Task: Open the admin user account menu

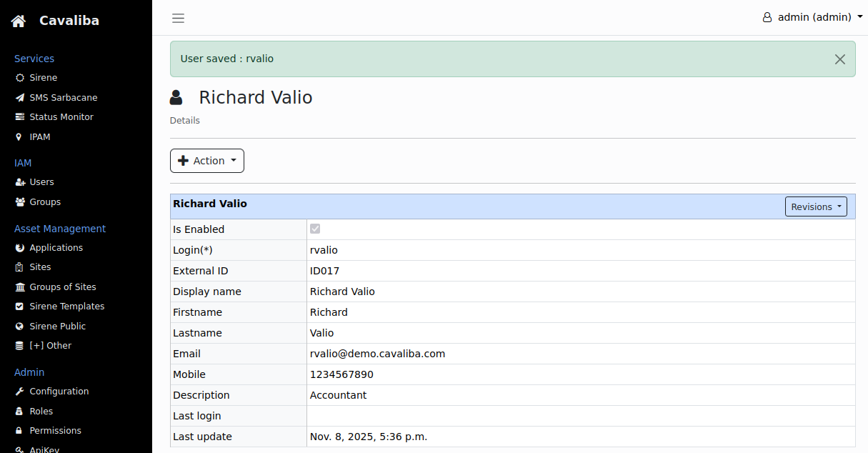Action: coord(813,17)
